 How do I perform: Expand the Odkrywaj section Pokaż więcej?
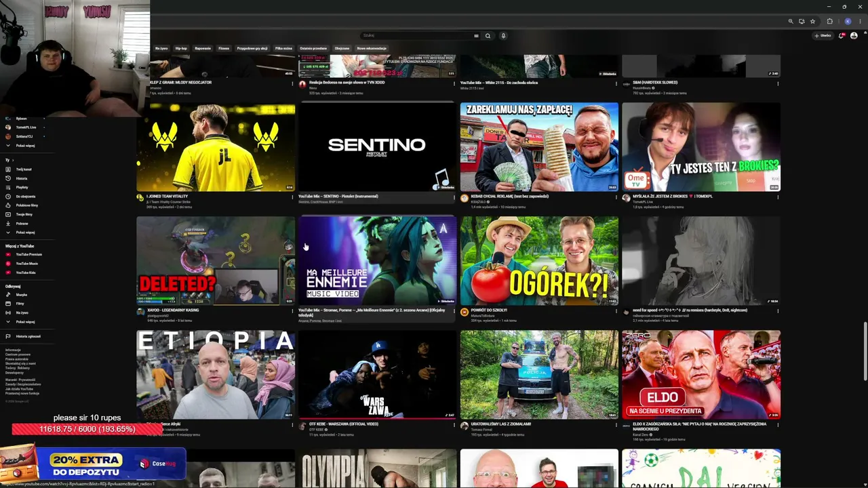25,322
